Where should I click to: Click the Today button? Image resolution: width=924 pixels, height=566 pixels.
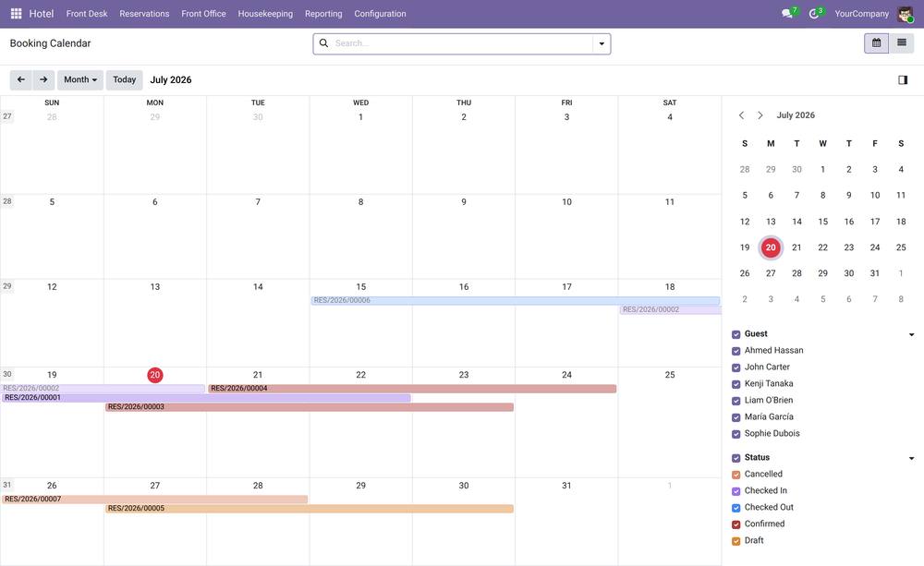(125, 79)
